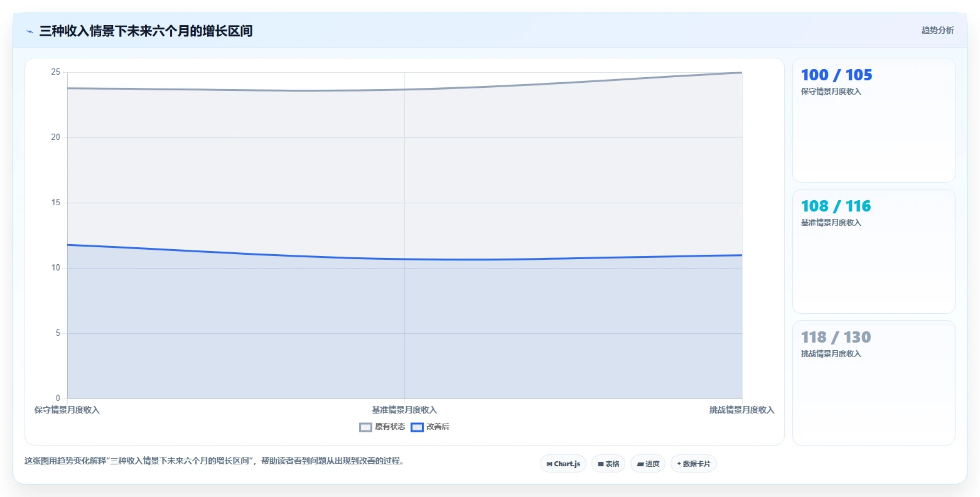Click the y-axis value 25
Image resolution: width=980 pixels, height=497 pixels.
coord(56,72)
